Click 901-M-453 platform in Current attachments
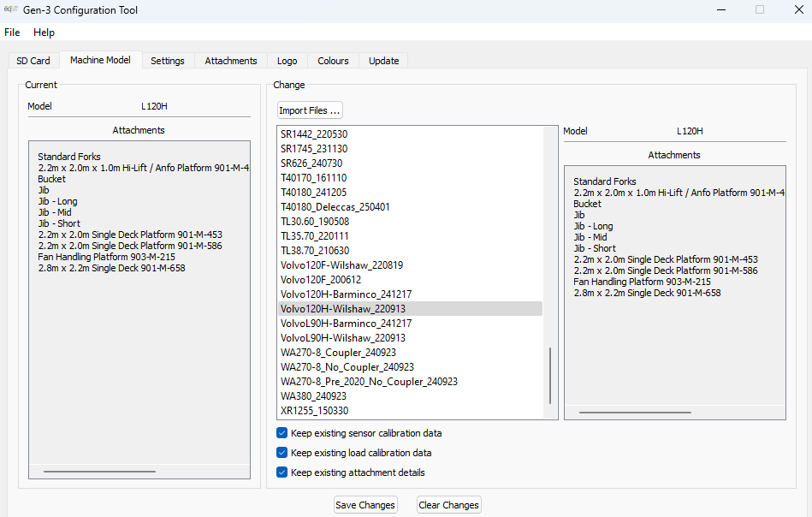This screenshot has height=517, width=812. (130, 235)
